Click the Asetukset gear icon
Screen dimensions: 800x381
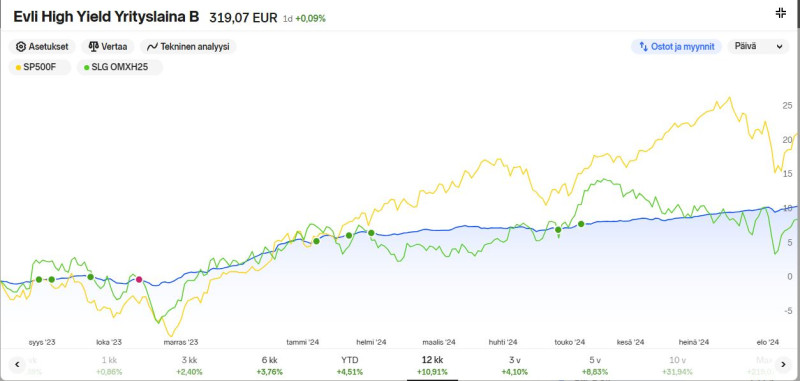pyautogui.click(x=21, y=47)
